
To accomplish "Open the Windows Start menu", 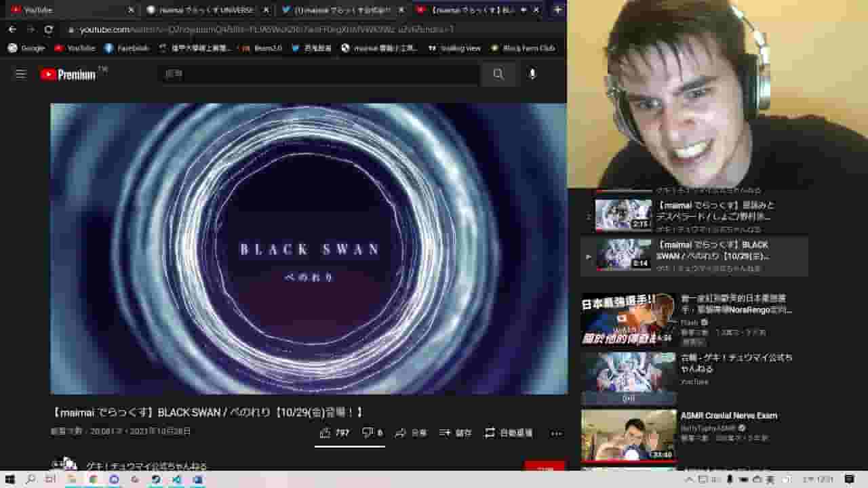I will pyautogui.click(x=10, y=479).
